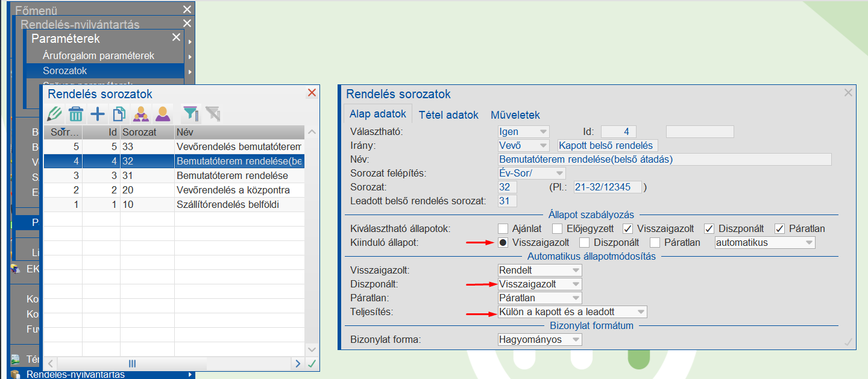Image resolution: width=868 pixels, height=379 pixels.
Task: Open the Választható Igen dropdown
Action: coord(523,131)
